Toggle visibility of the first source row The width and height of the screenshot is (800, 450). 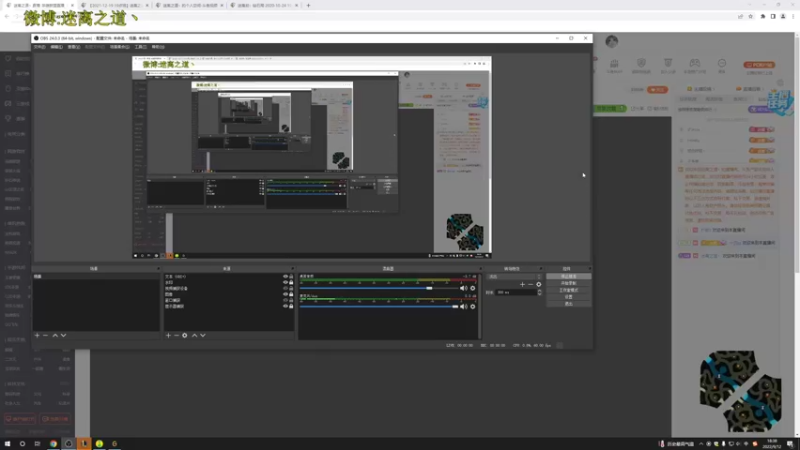click(286, 277)
